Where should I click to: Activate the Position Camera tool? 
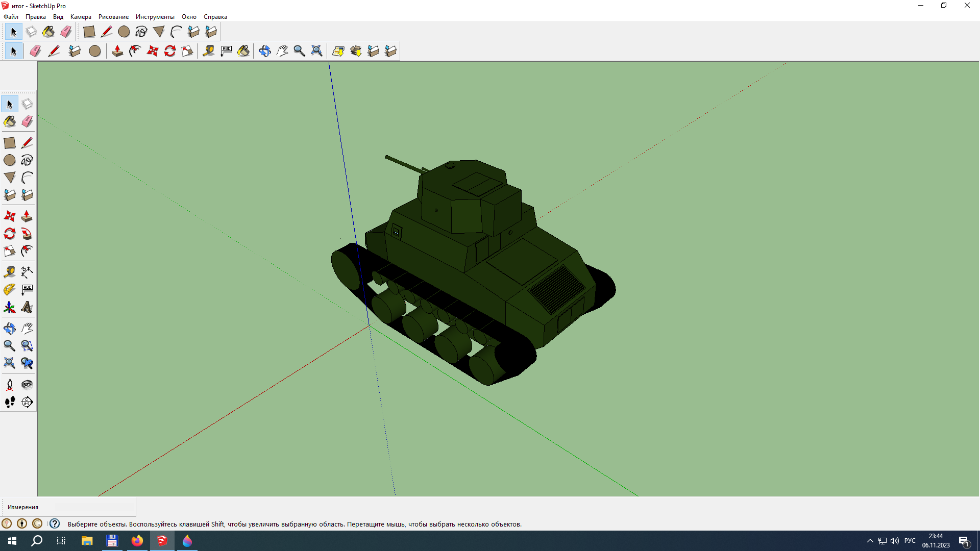coord(9,385)
